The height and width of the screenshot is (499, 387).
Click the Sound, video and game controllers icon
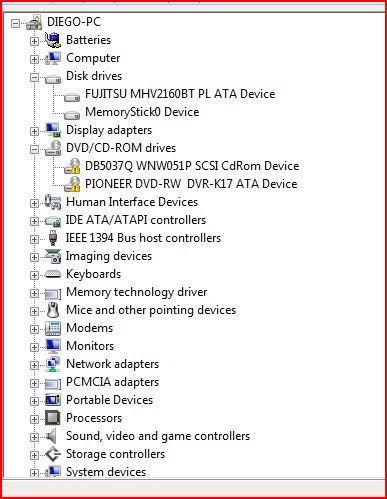coord(52,436)
